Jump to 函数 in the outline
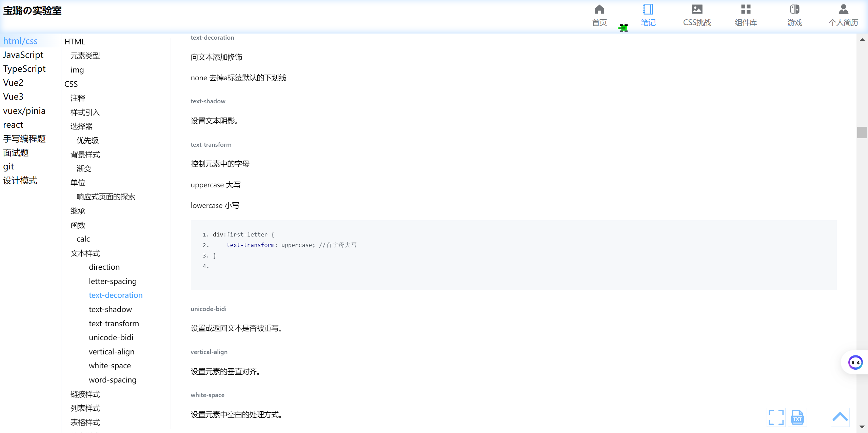Image resolution: width=868 pixels, height=433 pixels. tap(78, 225)
